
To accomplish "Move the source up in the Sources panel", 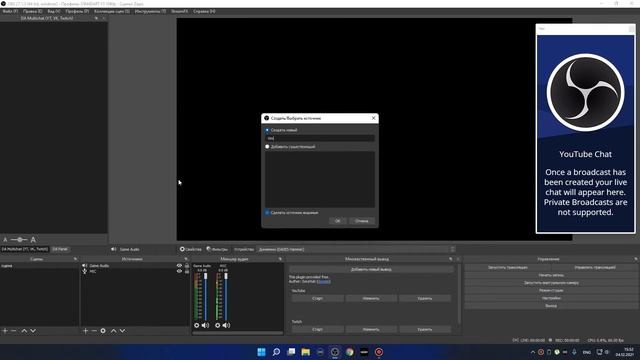I will pos(113,331).
